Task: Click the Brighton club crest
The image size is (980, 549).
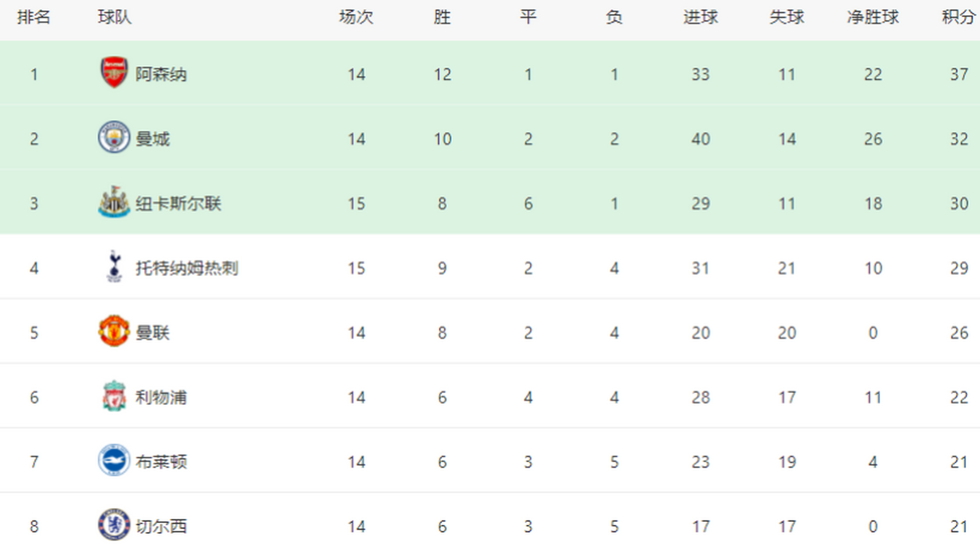Action: click(x=114, y=460)
